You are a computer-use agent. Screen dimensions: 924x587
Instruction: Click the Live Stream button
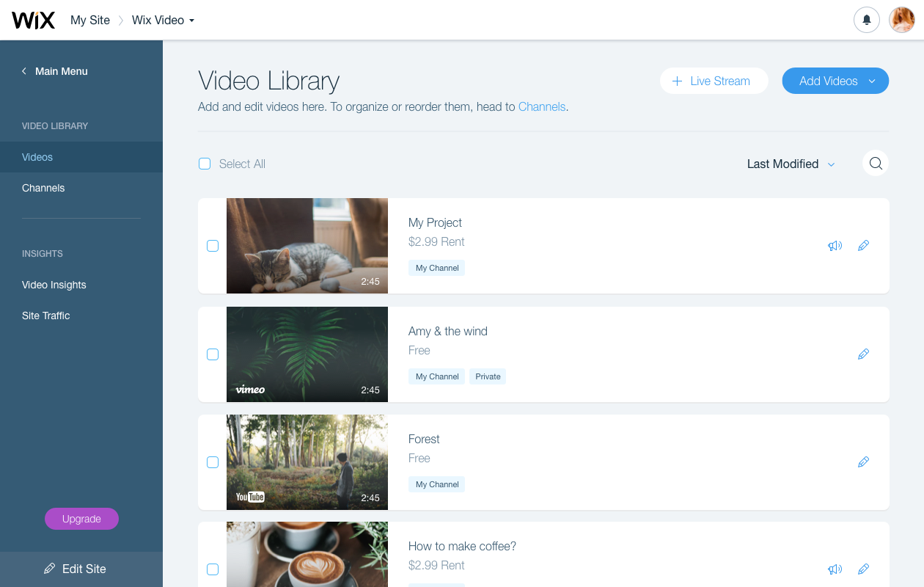[714, 81]
